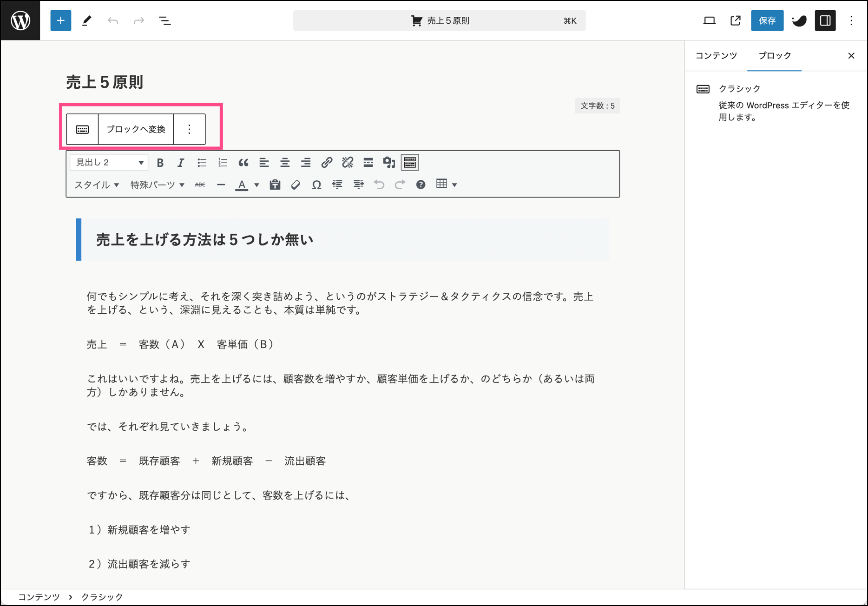The image size is (868, 606).
Task: Insert a blockquote from the classic toolbar
Action: [x=243, y=163]
